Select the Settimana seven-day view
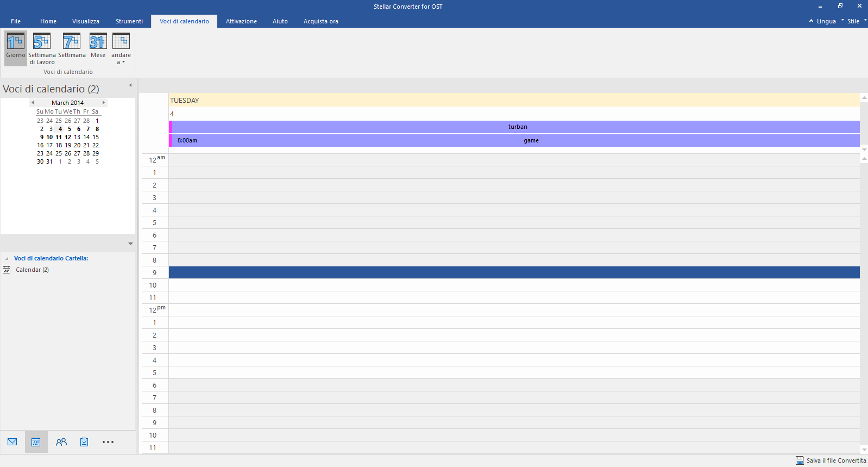The height and width of the screenshot is (467, 868). coord(72,46)
